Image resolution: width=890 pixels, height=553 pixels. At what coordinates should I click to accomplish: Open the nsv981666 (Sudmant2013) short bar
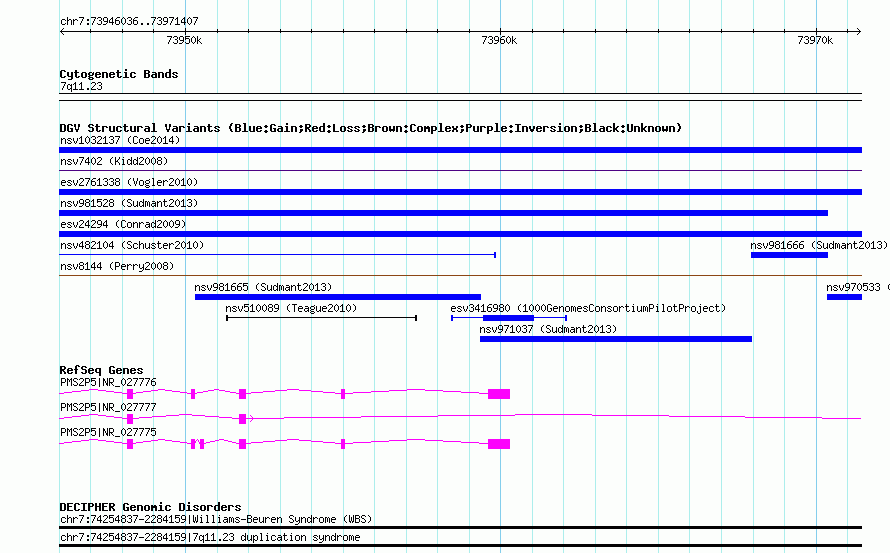pyautogui.click(x=789, y=255)
